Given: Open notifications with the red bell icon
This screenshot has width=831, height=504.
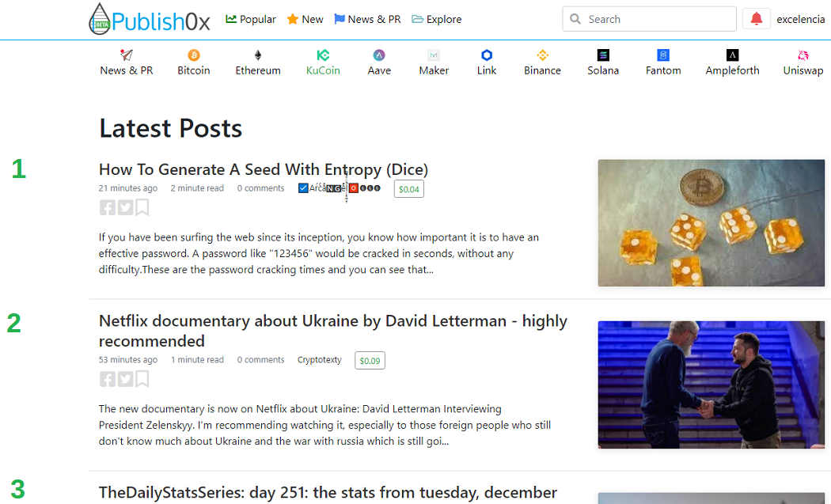Looking at the screenshot, I should [x=757, y=19].
